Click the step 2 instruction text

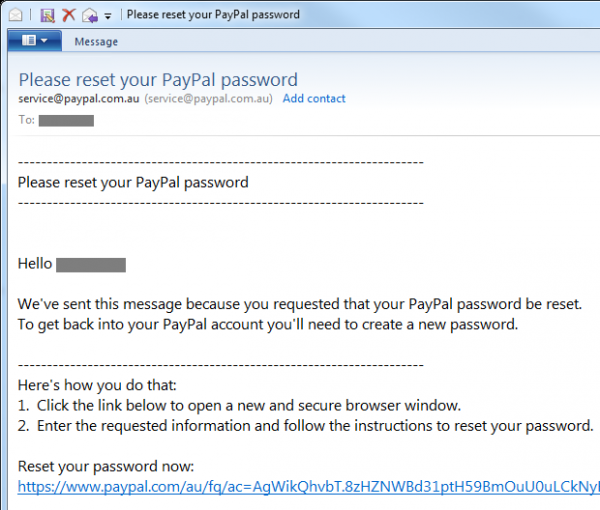306,426
